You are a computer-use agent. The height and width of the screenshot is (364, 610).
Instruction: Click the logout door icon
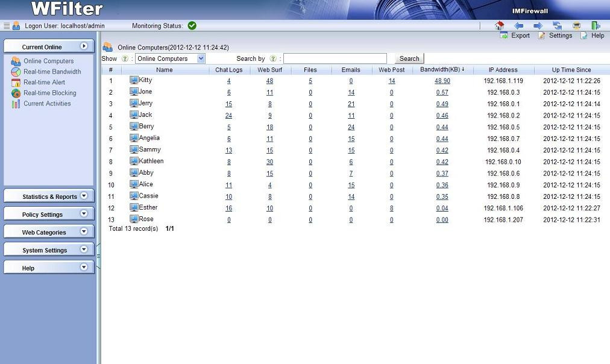[x=596, y=26]
